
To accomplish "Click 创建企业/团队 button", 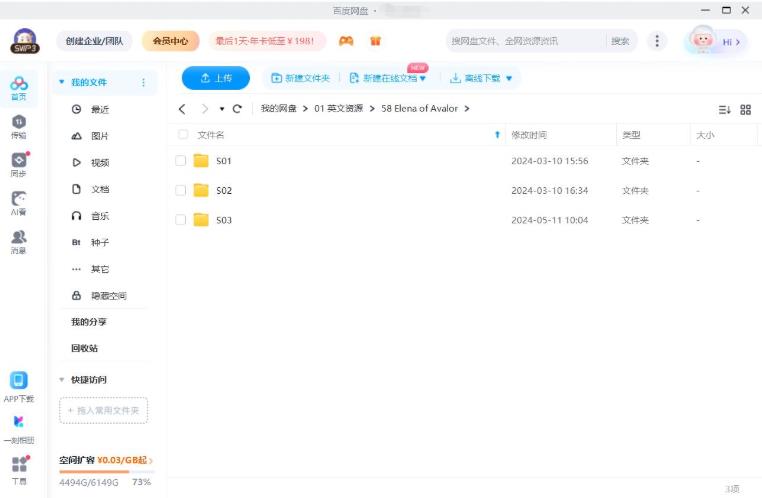I will tap(94, 41).
